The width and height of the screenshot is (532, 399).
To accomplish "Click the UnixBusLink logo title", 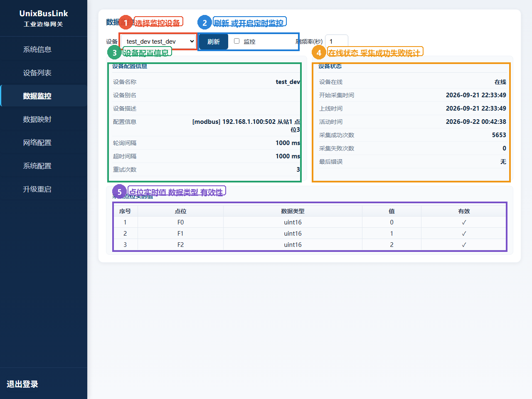I will pyautogui.click(x=44, y=13).
